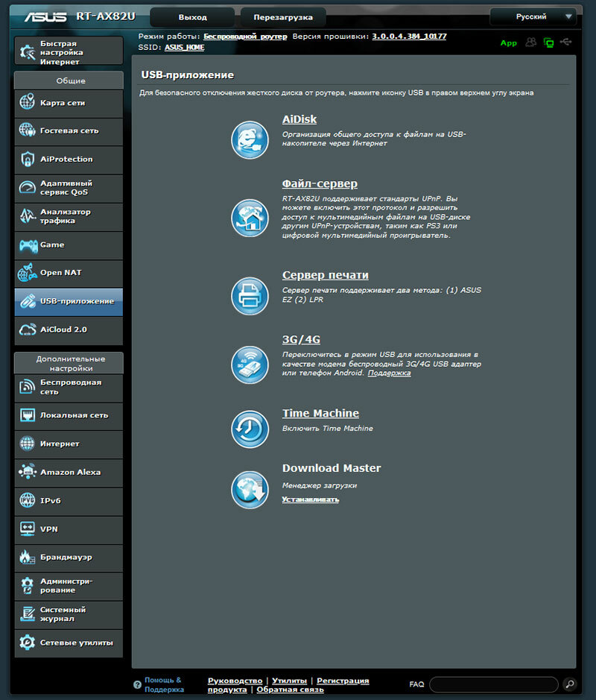Click the Time Machine clock icon
This screenshot has width=596, height=700.
tap(250, 429)
